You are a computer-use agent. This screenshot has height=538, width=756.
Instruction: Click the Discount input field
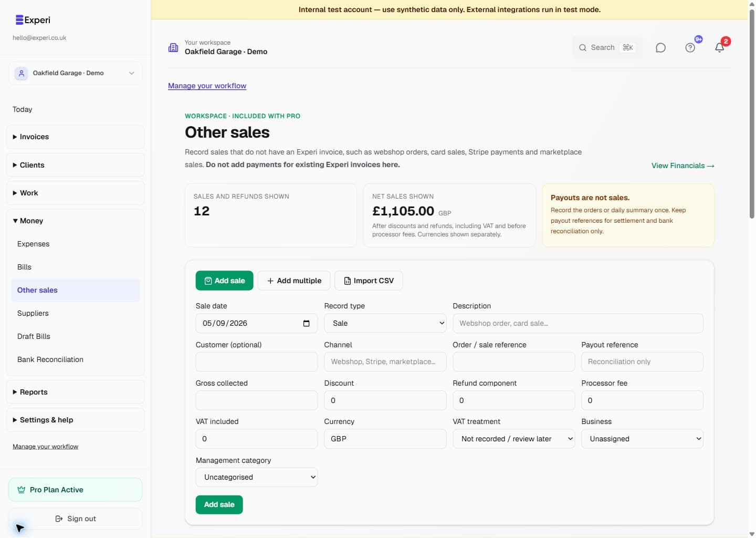click(x=385, y=400)
